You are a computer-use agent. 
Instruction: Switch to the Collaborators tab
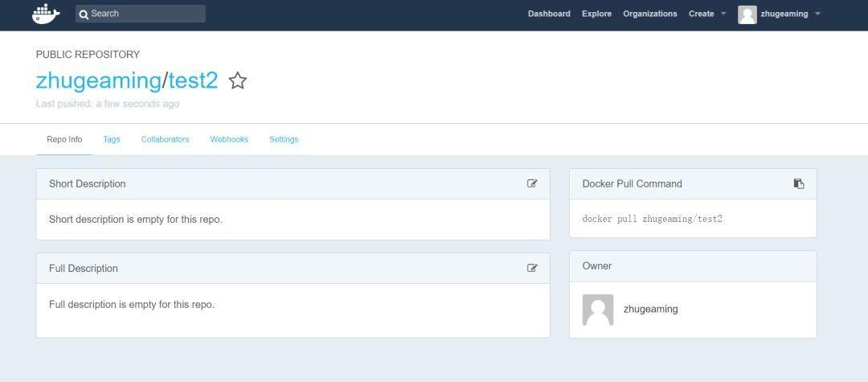pyautogui.click(x=165, y=139)
